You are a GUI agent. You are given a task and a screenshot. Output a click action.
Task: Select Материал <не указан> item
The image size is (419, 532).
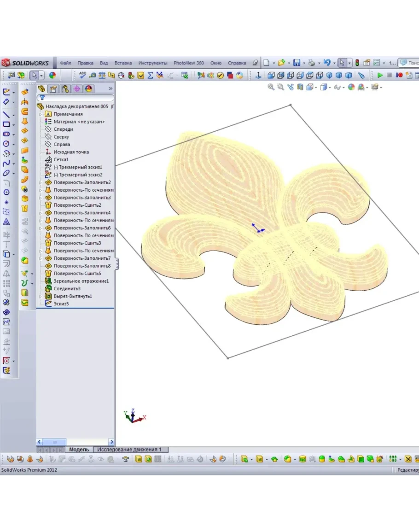tap(79, 122)
